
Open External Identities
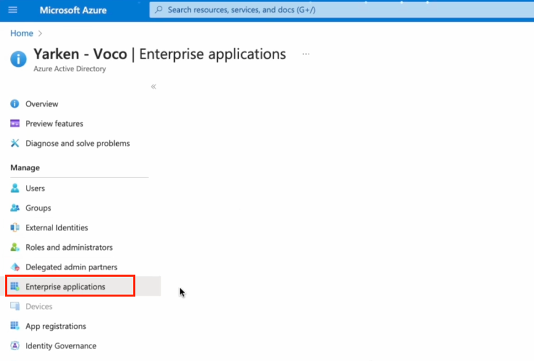point(57,228)
